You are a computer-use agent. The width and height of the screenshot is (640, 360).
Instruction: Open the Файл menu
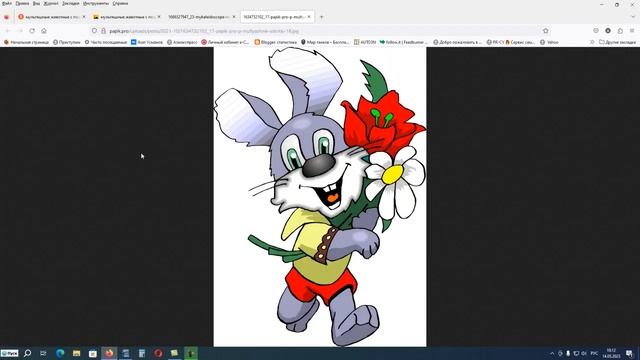(x=7, y=3)
